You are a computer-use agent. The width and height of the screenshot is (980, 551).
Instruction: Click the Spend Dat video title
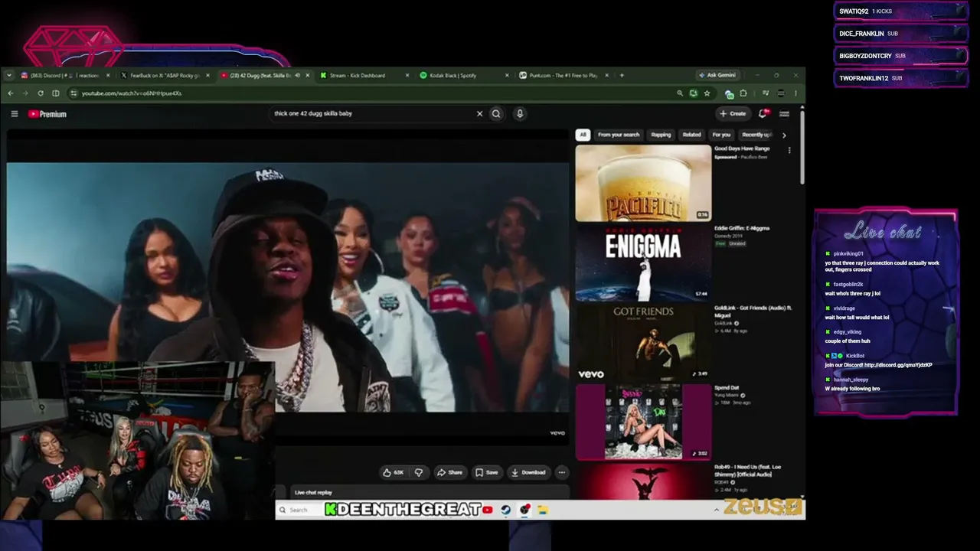tap(727, 388)
